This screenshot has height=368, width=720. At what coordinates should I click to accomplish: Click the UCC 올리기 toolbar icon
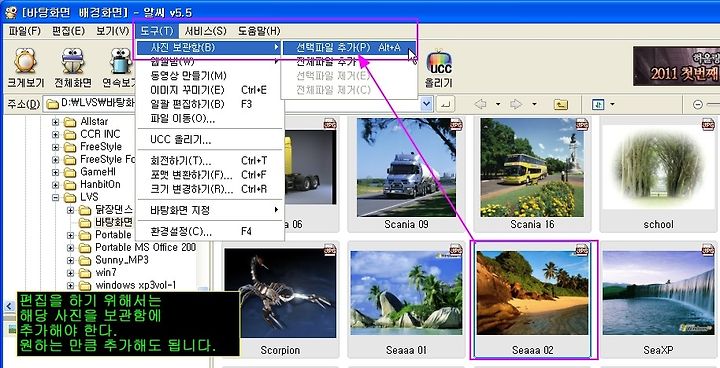439,69
